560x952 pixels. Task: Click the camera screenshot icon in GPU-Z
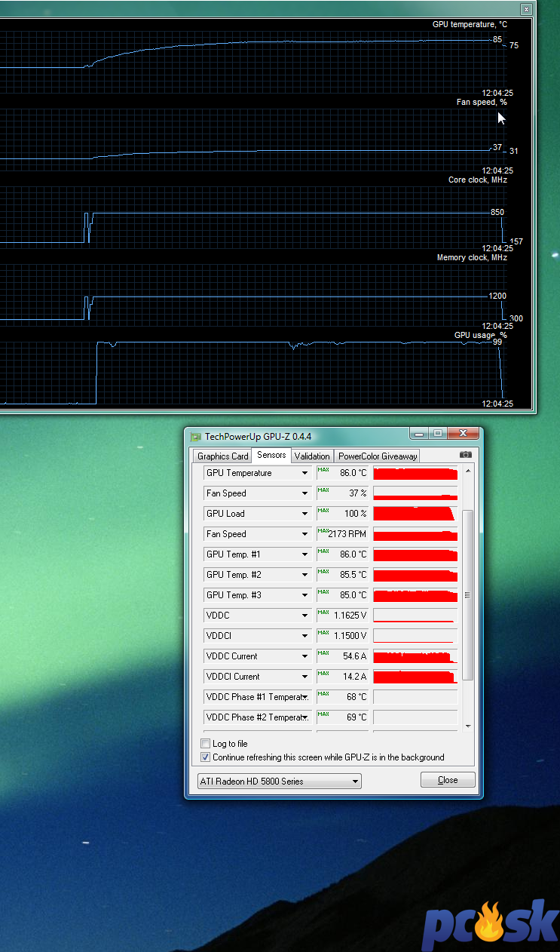(x=466, y=455)
